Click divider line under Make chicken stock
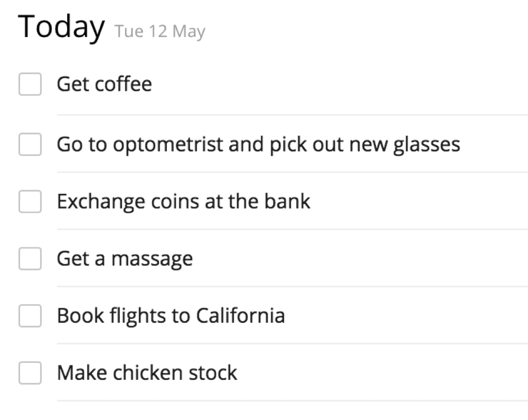The image size is (528, 420). tap(293, 401)
